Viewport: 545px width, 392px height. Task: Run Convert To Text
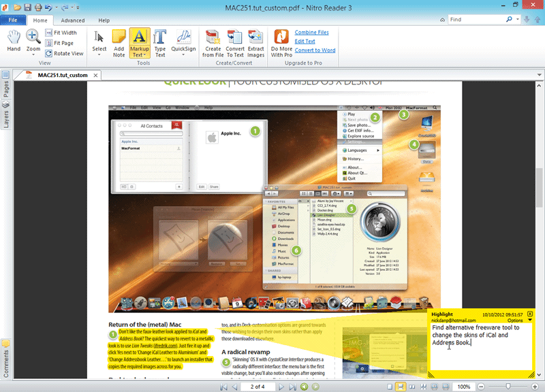click(235, 43)
